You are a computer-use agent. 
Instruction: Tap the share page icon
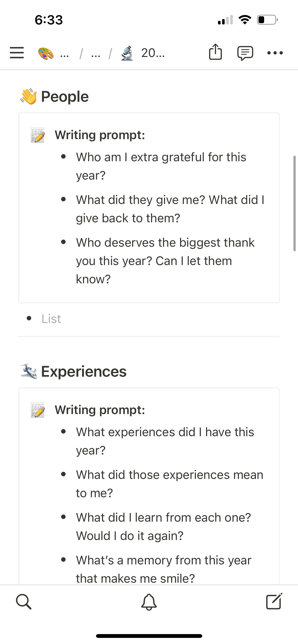tap(215, 52)
